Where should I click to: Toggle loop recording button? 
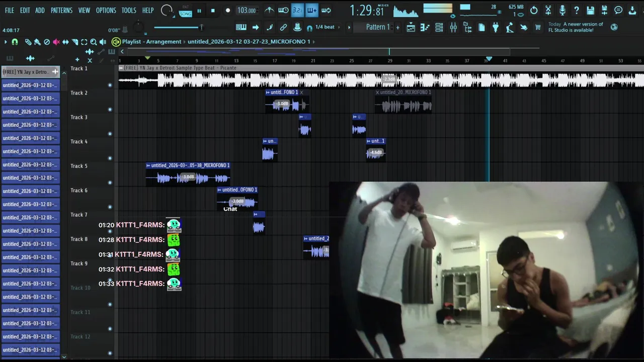pyautogui.click(x=326, y=10)
